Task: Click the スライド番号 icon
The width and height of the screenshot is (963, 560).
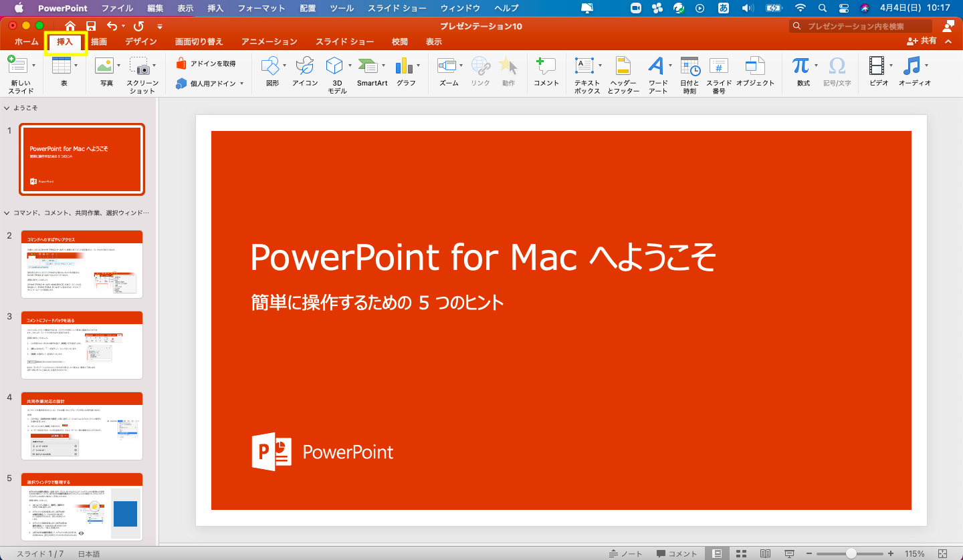Action: coord(719,65)
